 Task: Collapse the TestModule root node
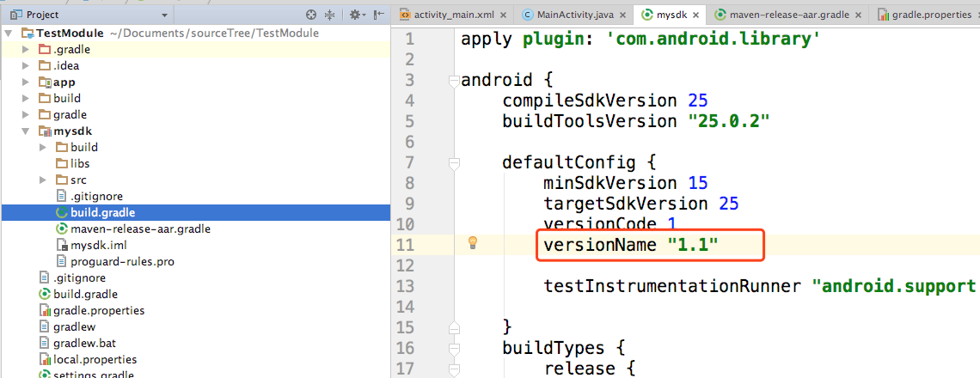click(9, 34)
